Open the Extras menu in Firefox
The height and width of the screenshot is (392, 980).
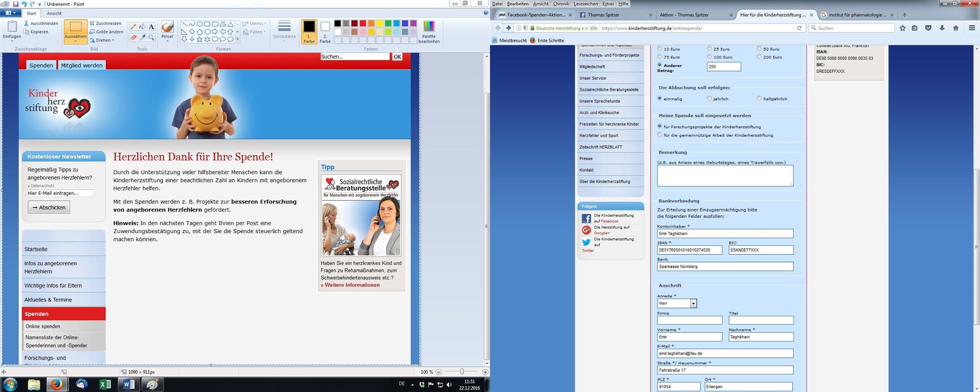(x=608, y=4)
